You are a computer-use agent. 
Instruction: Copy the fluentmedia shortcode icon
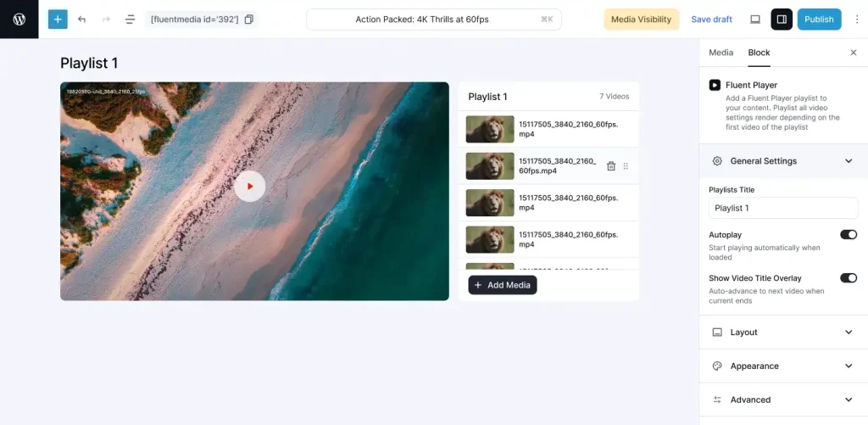click(249, 20)
